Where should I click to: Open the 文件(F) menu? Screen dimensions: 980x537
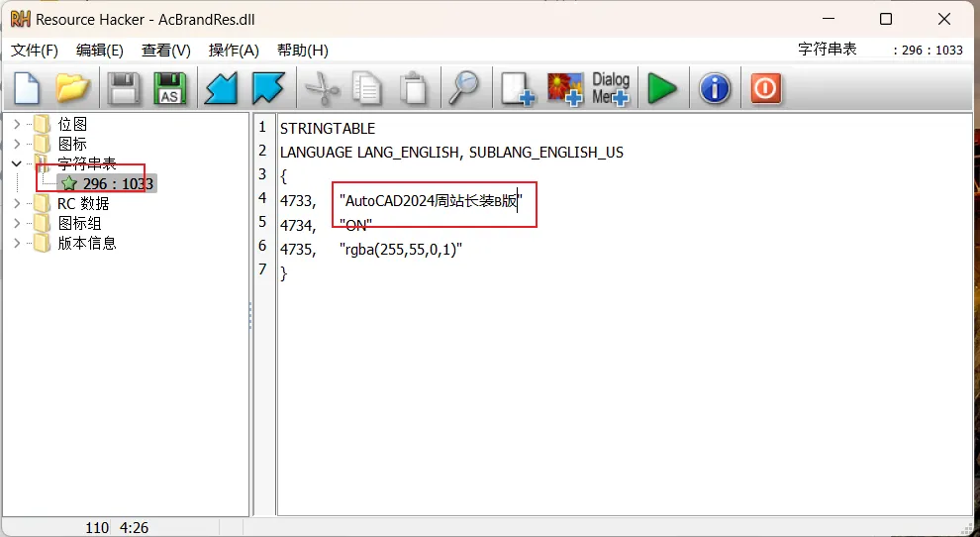(x=35, y=51)
